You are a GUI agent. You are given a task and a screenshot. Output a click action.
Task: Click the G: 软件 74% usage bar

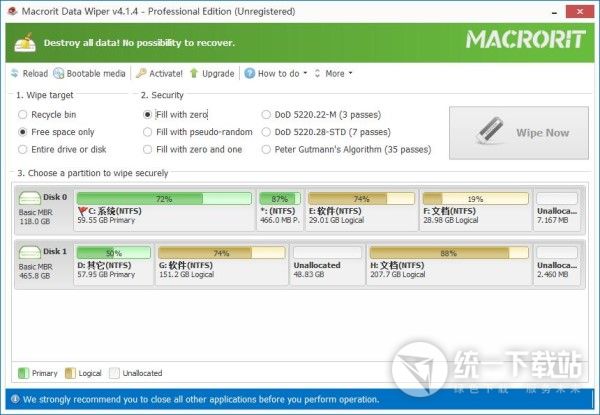[220, 253]
